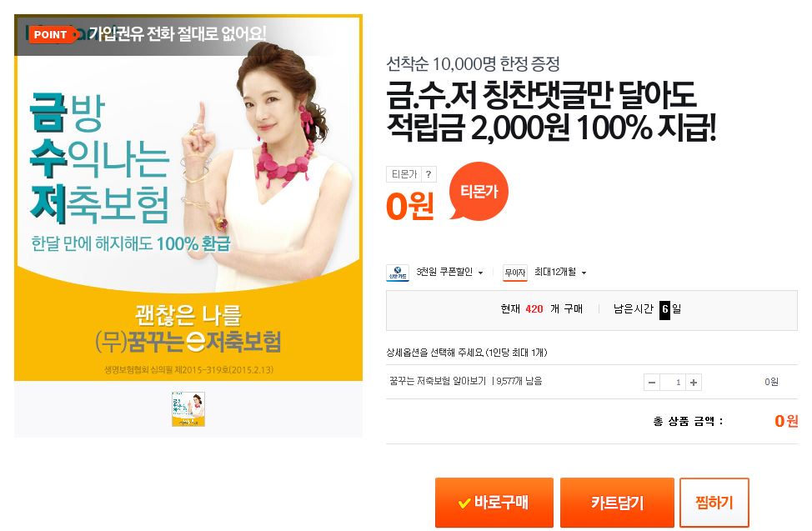Click the Shinhan Card logo icon
This screenshot has height=531, width=812.
click(x=397, y=273)
